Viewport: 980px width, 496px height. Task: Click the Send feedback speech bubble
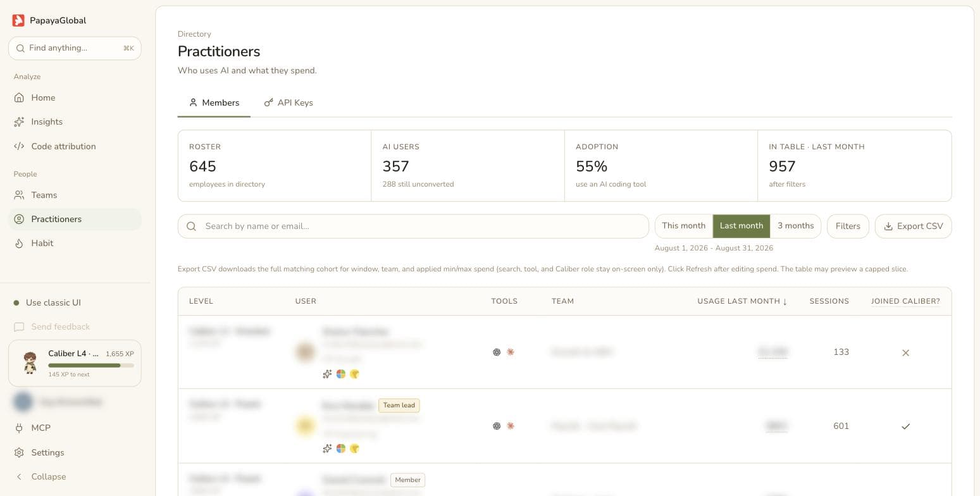(19, 326)
